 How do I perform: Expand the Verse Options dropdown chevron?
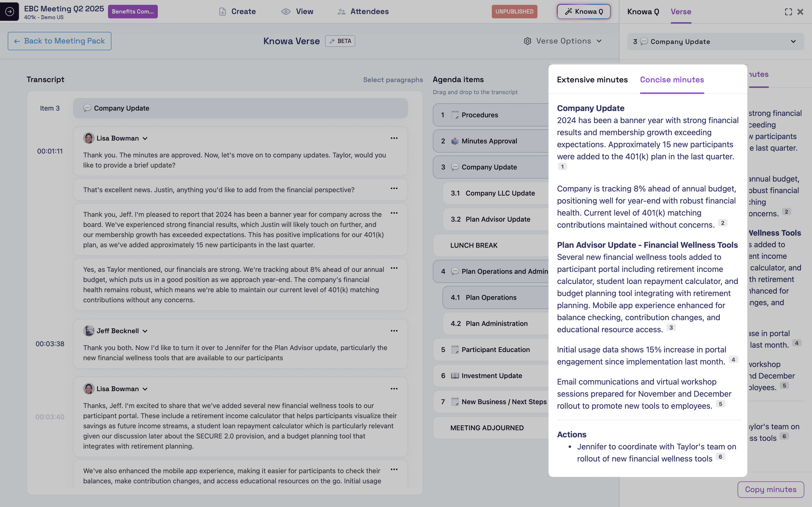(599, 41)
